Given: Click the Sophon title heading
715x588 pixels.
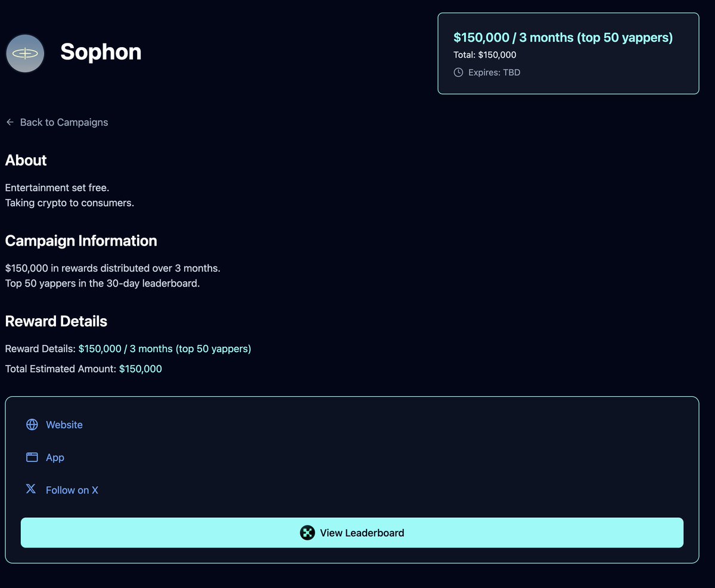Looking at the screenshot, I should point(101,52).
